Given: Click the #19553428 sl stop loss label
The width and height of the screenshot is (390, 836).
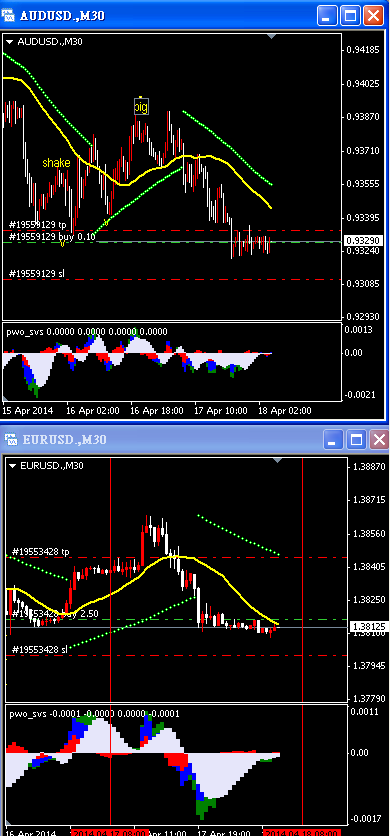Looking at the screenshot, I should tap(40, 649).
